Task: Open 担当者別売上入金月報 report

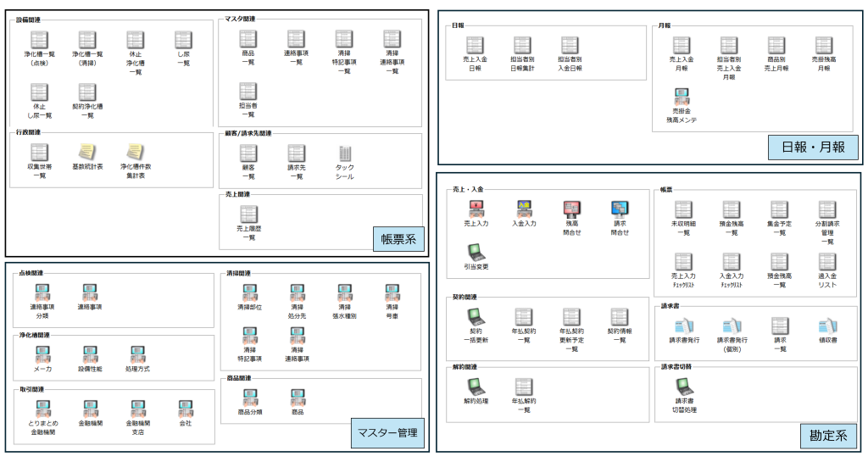Action: click(729, 45)
